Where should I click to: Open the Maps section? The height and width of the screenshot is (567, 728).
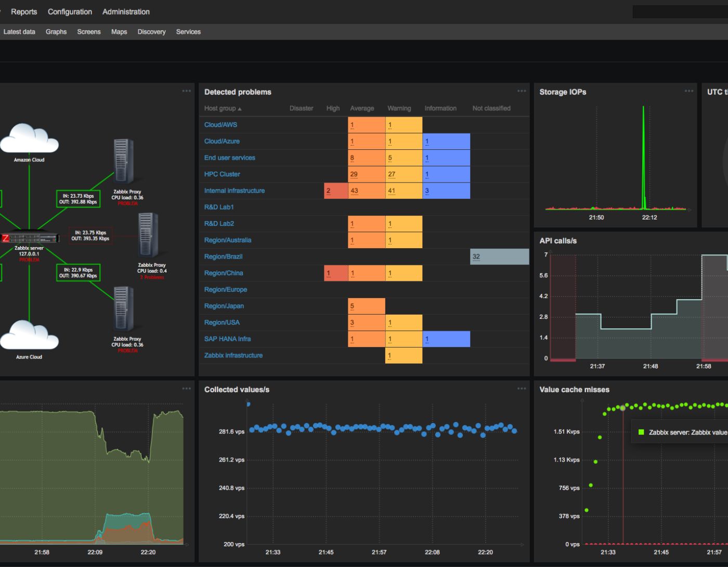[x=119, y=32]
